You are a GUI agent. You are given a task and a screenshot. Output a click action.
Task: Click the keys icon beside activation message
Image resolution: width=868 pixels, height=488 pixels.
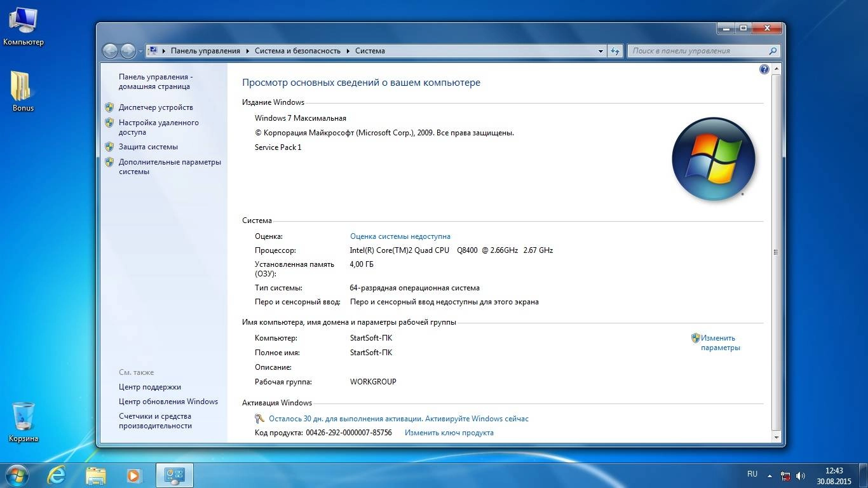coord(259,419)
